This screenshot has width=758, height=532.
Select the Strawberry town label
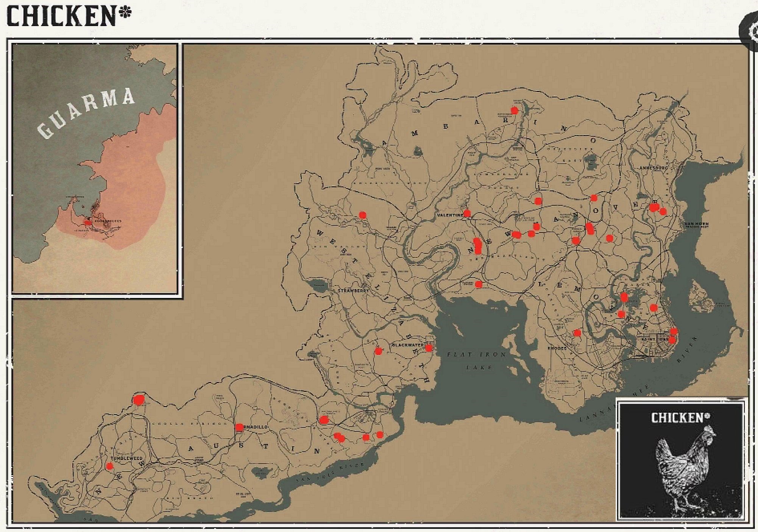[353, 290]
